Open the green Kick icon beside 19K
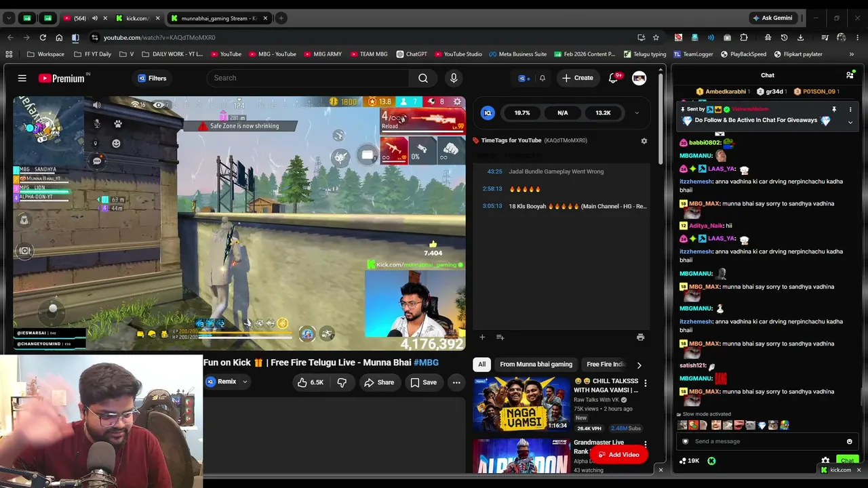The image size is (868, 488). [711, 461]
